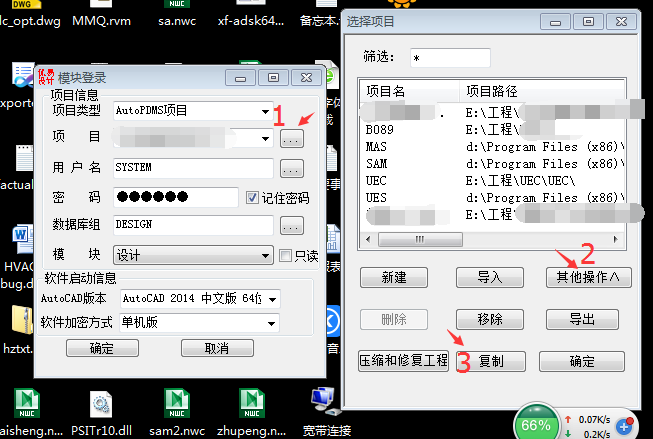The height and width of the screenshot is (439, 653).
Task: Click the sa.nwc desktop file icon
Action: 175,15
